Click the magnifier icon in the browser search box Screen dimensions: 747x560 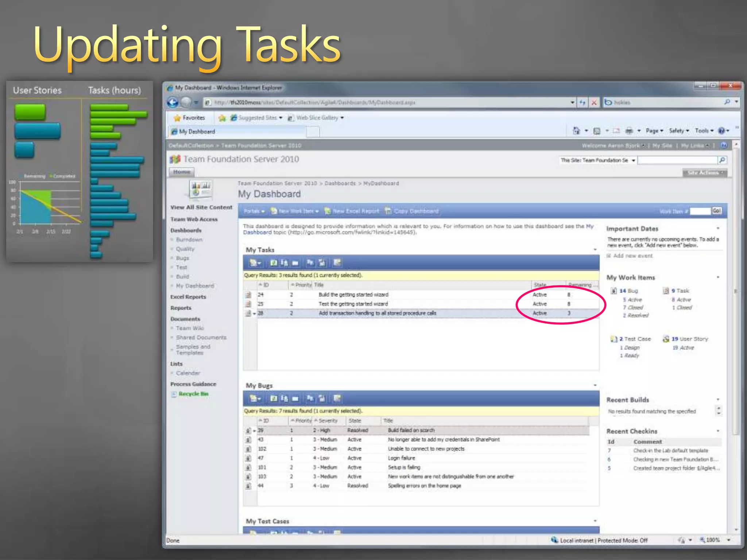(727, 102)
